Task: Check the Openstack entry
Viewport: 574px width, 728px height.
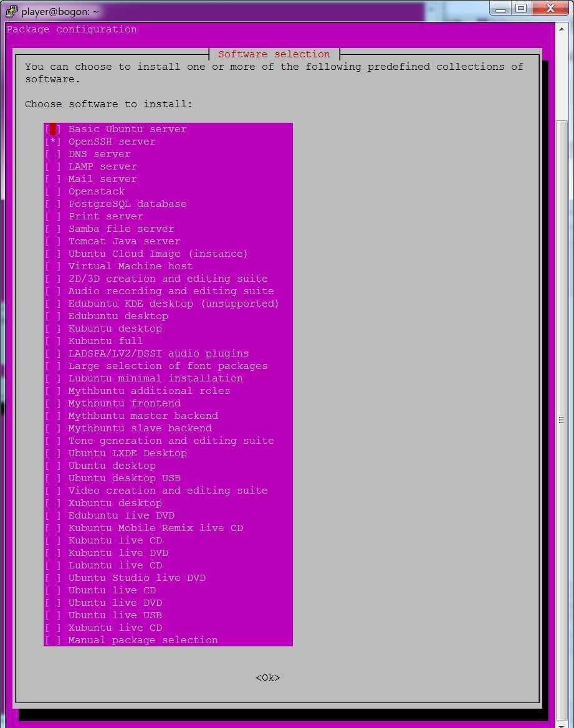Action: tap(53, 191)
